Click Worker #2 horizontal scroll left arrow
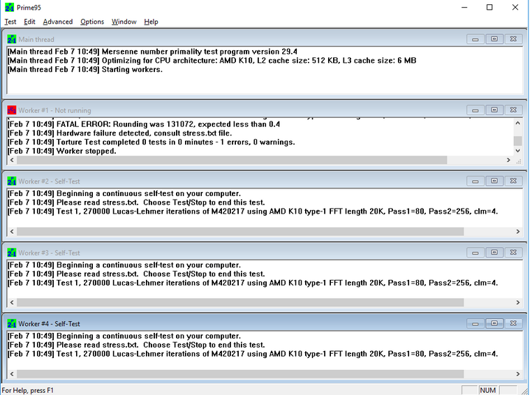Screen dimensions: 532x395 (x=12, y=232)
